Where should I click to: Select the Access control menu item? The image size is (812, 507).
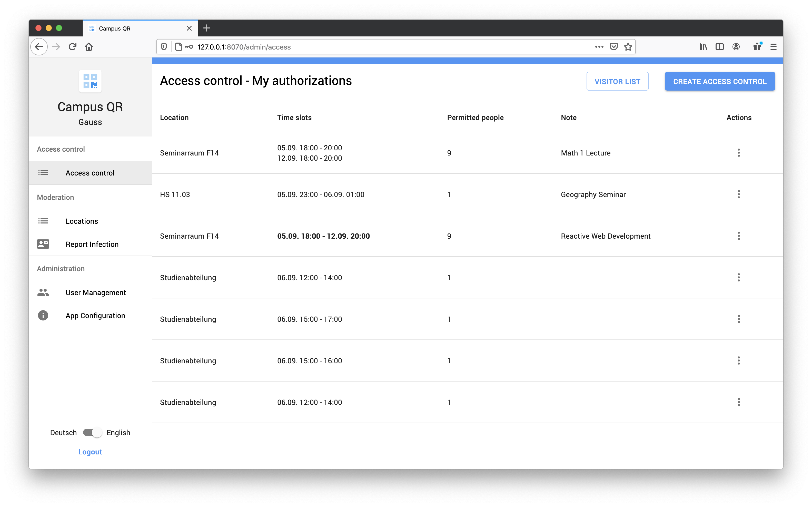tap(90, 173)
